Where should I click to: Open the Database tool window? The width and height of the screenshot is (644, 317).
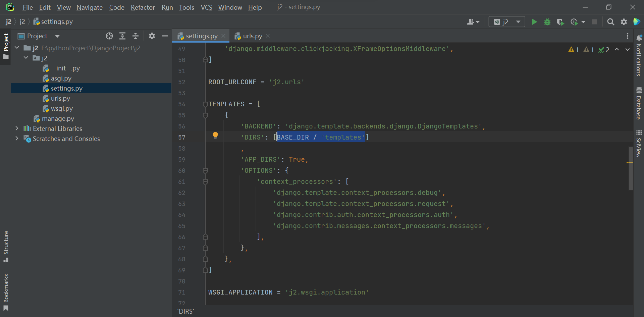click(639, 103)
